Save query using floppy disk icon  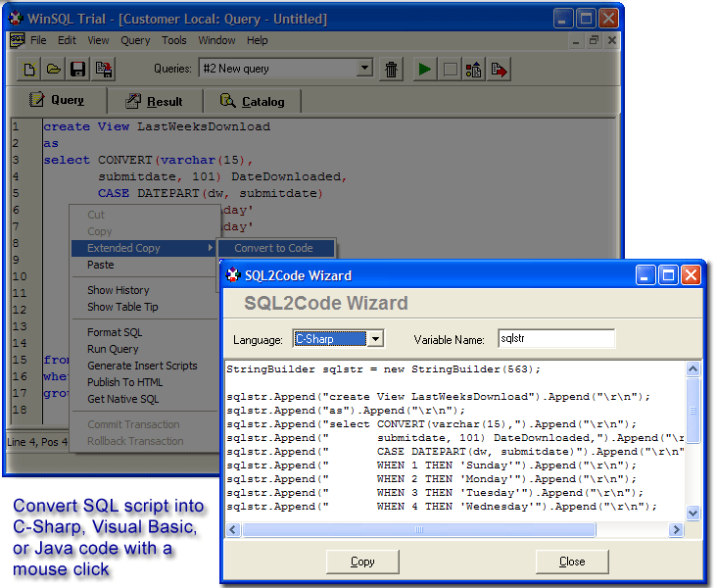click(x=78, y=70)
